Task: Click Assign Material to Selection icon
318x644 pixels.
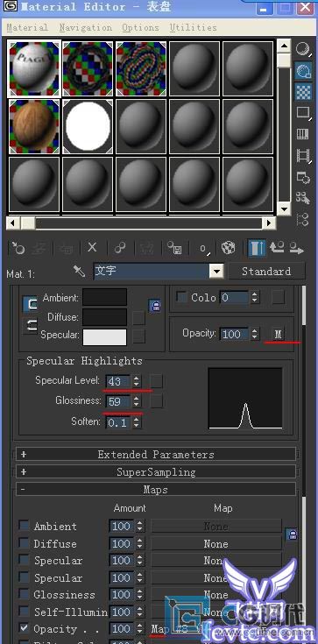Action: coord(67,248)
